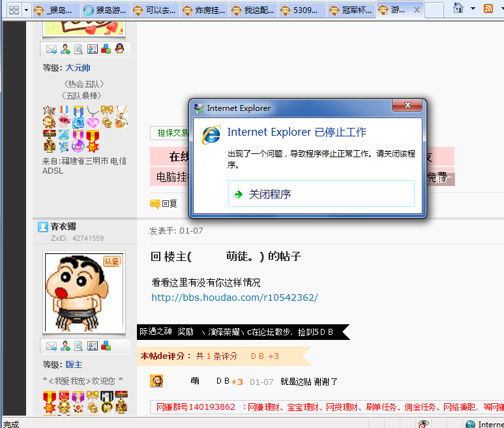Click rater username 萌
Image resolution: width=504 pixels, height=428 pixels.
pos(195,381)
